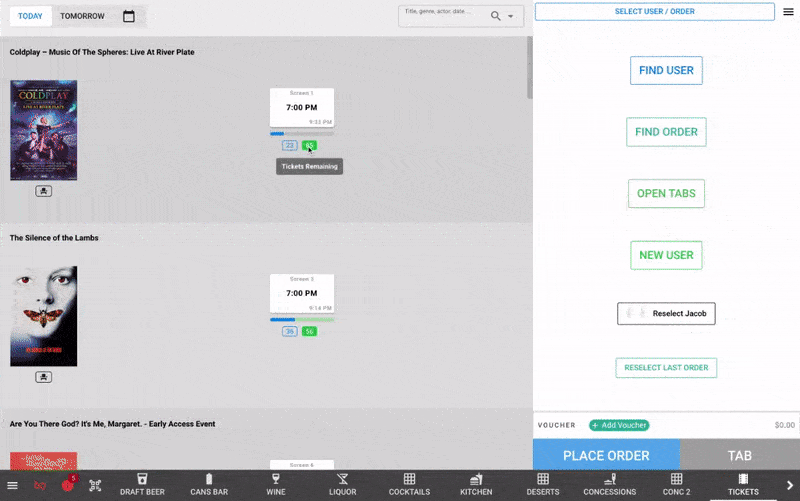Screen dimensions: 800x501
Task: Open the Draft Beer category
Action: pos(142,485)
